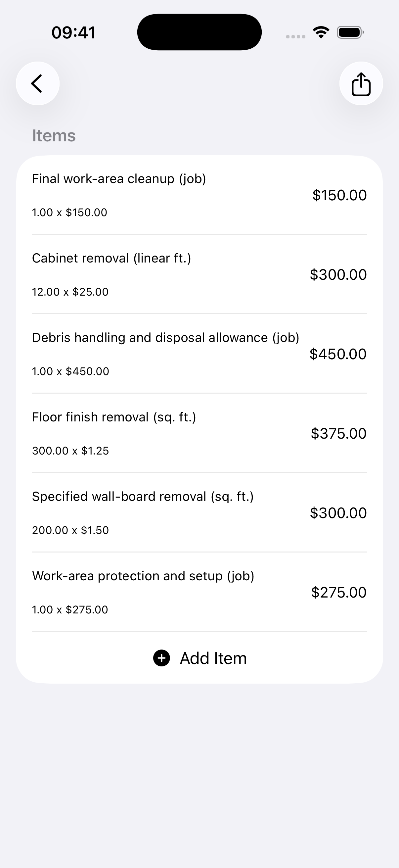Image resolution: width=399 pixels, height=868 pixels.
Task: Tap the Items section header
Action: point(54,136)
